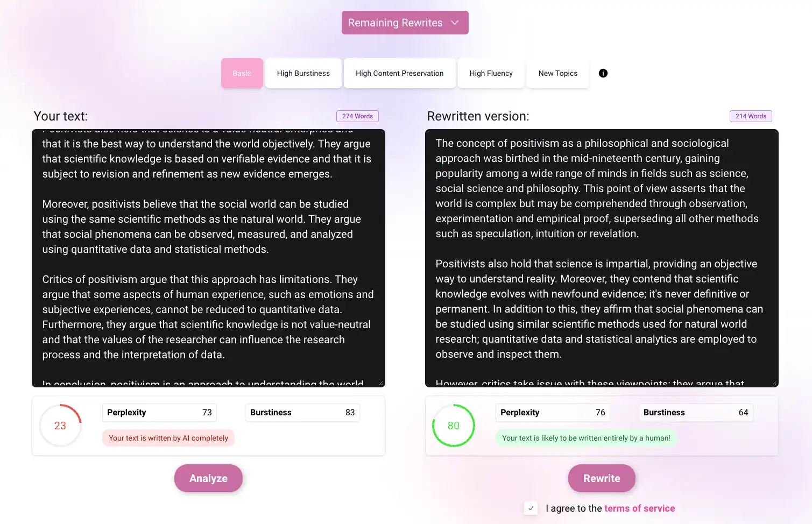Click the info icon beside New Topics
Image resolution: width=812 pixels, height=524 pixels.
[603, 73]
